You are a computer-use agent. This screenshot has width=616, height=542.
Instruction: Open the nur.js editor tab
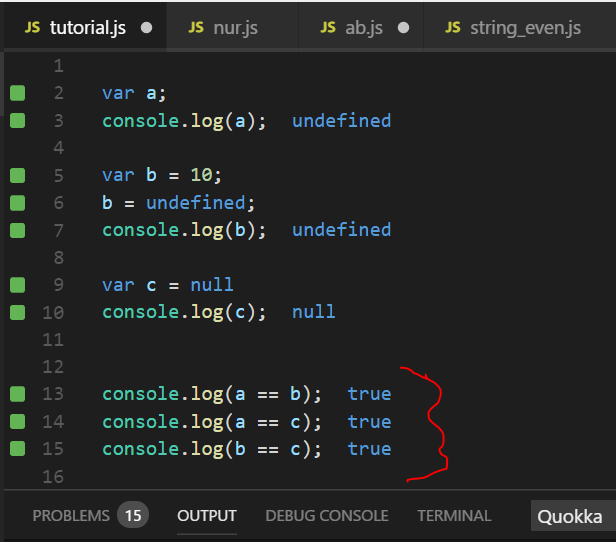click(x=232, y=27)
